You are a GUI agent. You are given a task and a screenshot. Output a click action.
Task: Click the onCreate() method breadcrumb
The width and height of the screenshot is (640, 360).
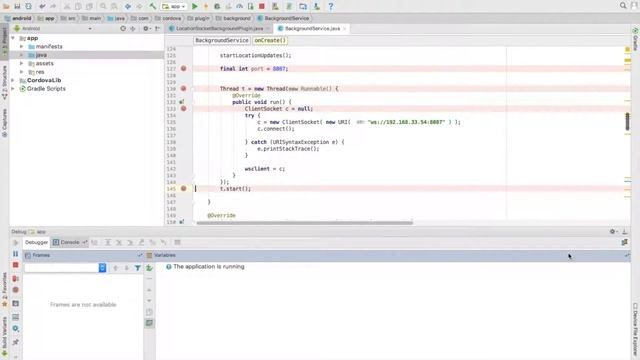(269, 40)
